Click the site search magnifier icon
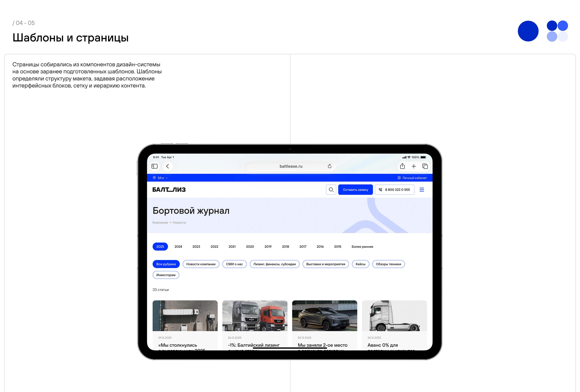580x392 pixels. 331,190
